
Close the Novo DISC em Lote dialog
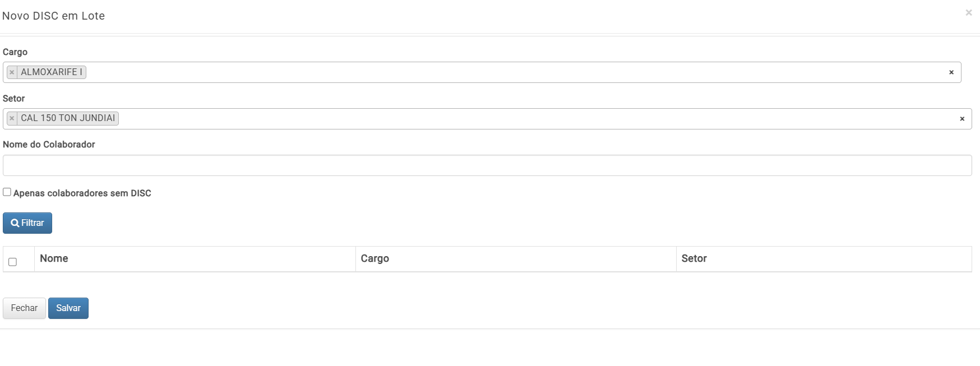[x=968, y=13]
